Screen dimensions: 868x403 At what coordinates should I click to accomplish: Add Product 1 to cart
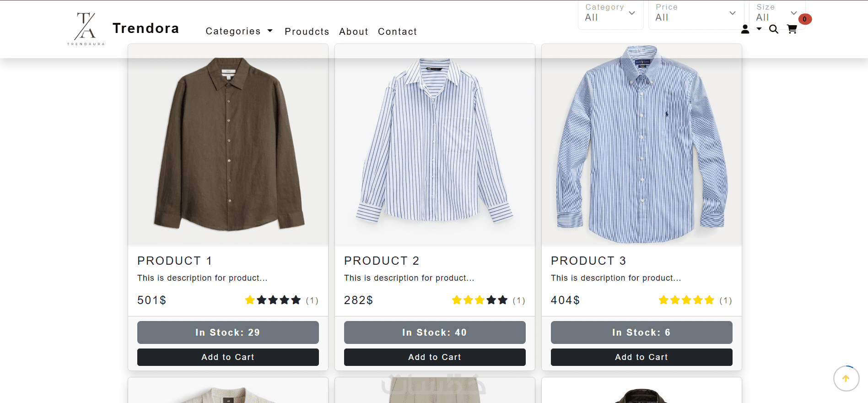[228, 357]
